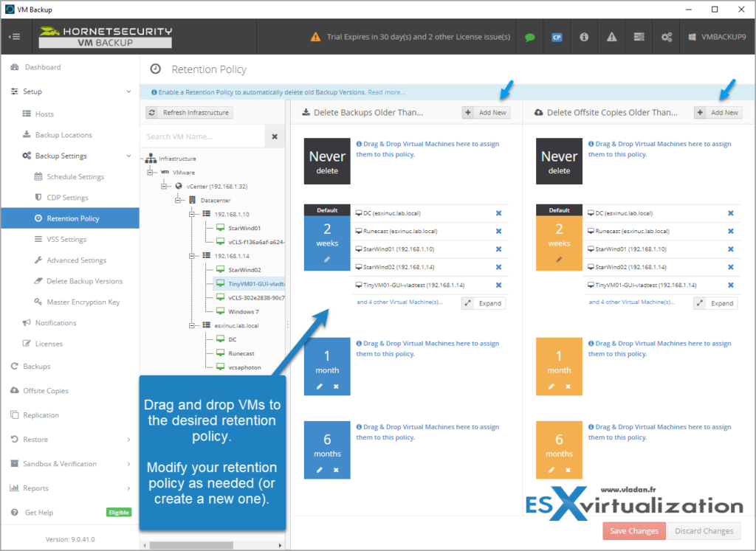
Task: Open the chat/feedback speech bubble icon
Action: tap(529, 36)
